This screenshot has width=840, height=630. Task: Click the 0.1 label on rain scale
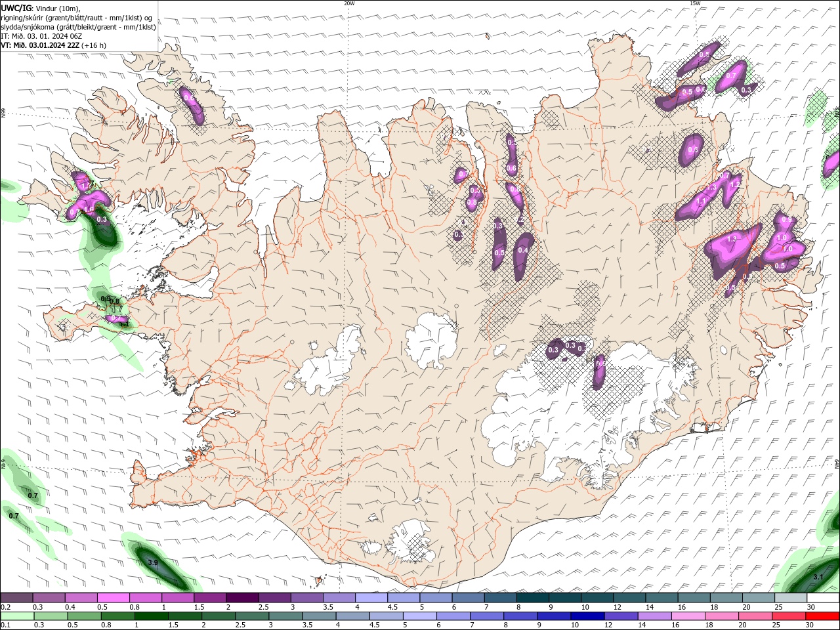tap(5, 625)
